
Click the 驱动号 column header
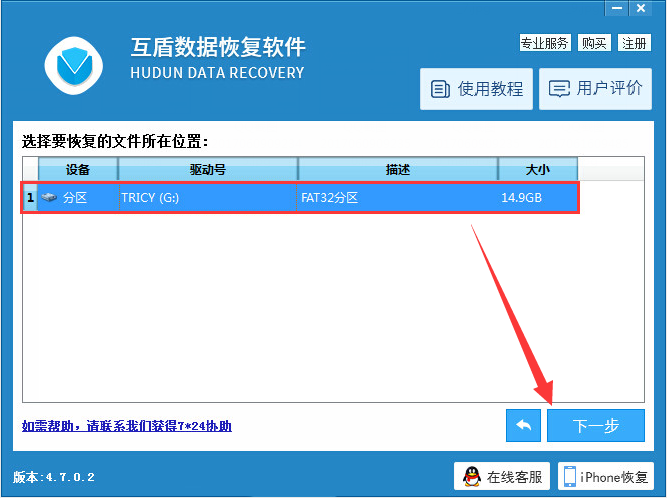coord(208,169)
